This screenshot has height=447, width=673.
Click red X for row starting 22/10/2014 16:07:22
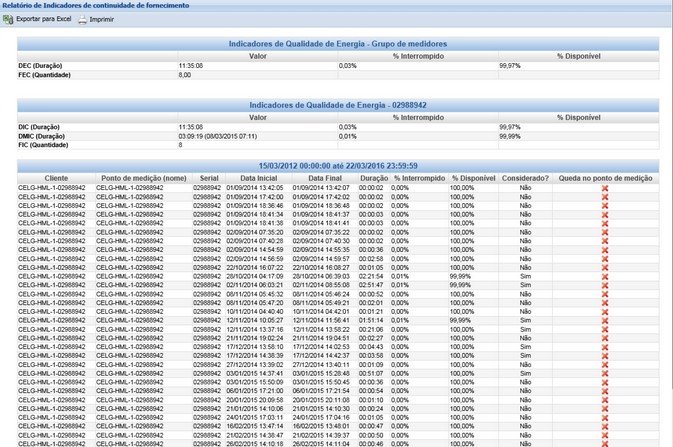pyautogui.click(x=604, y=267)
